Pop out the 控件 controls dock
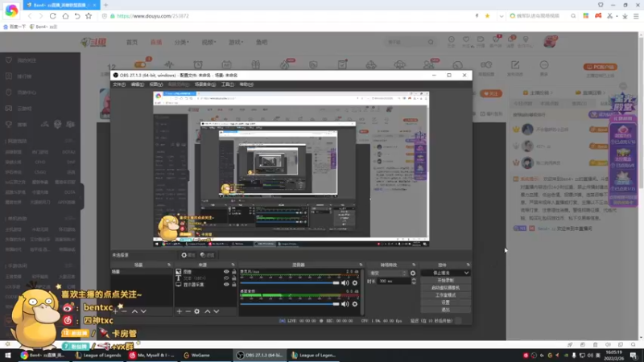The image size is (644, 362). coord(468,265)
